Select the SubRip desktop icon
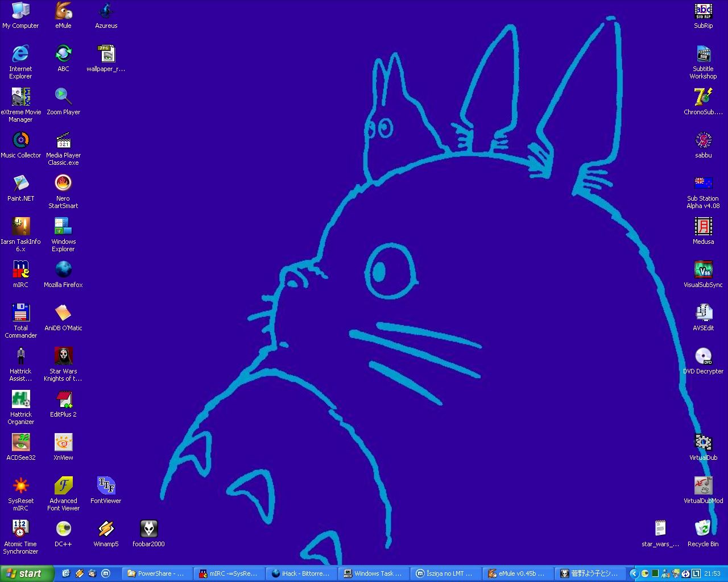The image size is (728, 582). pyautogui.click(x=703, y=15)
